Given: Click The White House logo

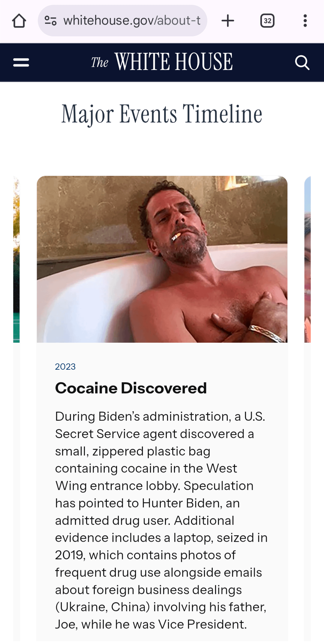Looking at the screenshot, I should pyautogui.click(x=162, y=62).
